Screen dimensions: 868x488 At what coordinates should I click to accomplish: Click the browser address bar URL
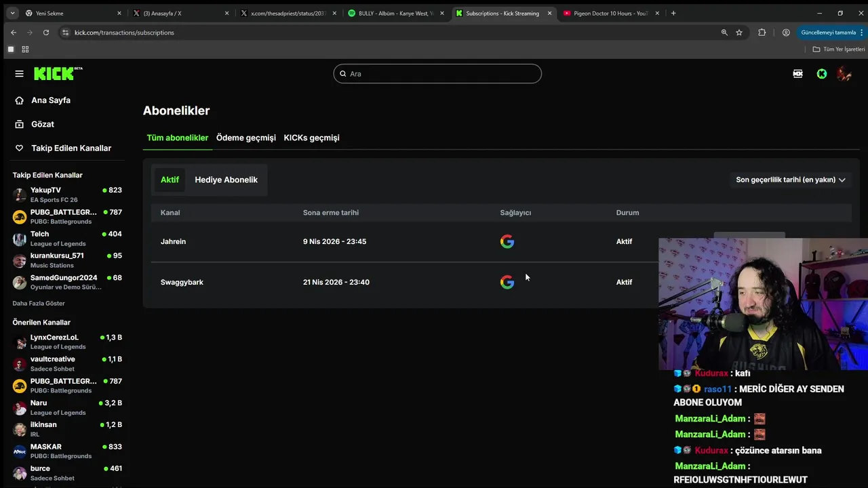(x=124, y=33)
